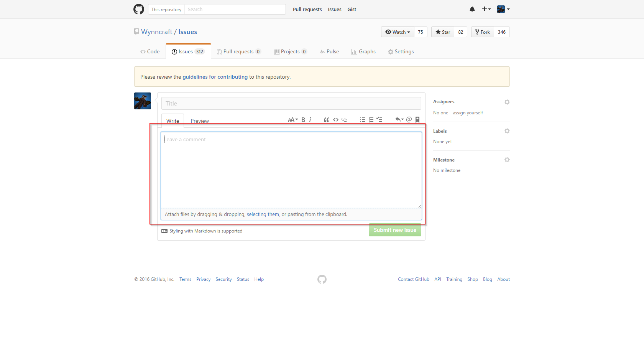Insert code formatting
The width and height of the screenshot is (644, 353).
[x=336, y=120]
